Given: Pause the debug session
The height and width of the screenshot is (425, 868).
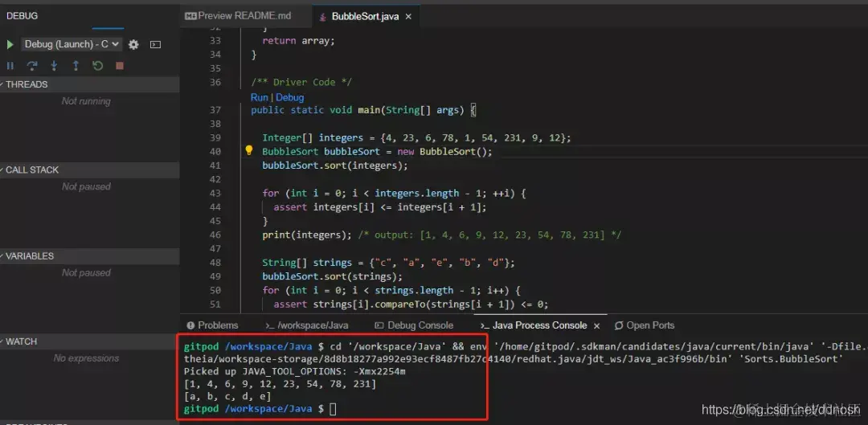Looking at the screenshot, I should click(x=10, y=66).
